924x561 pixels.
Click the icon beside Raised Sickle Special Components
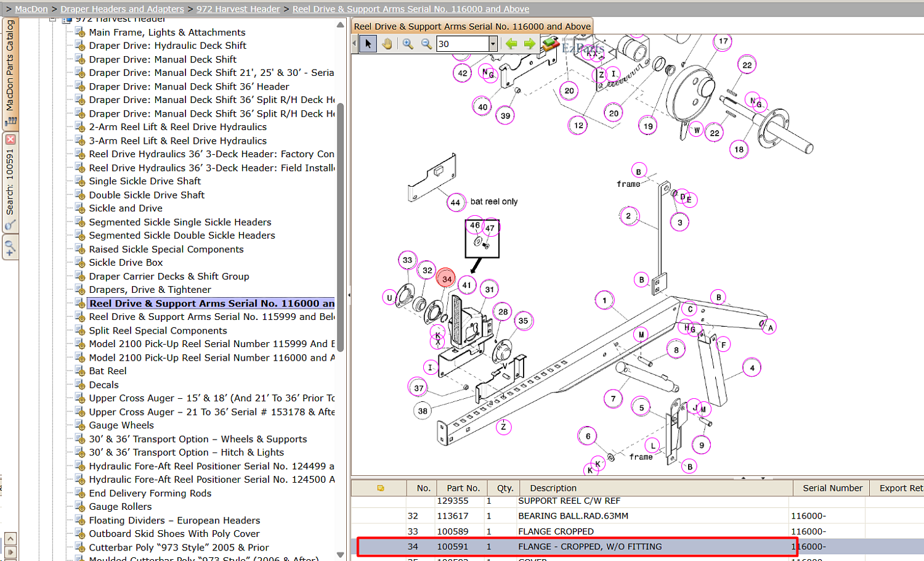[80, 249]
